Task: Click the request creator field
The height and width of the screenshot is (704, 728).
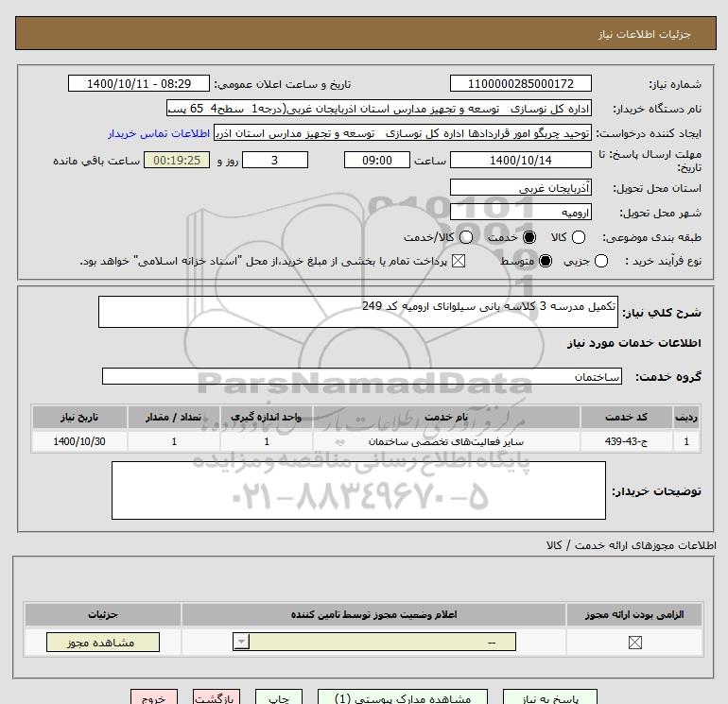Action: click(x=403, y=133)
